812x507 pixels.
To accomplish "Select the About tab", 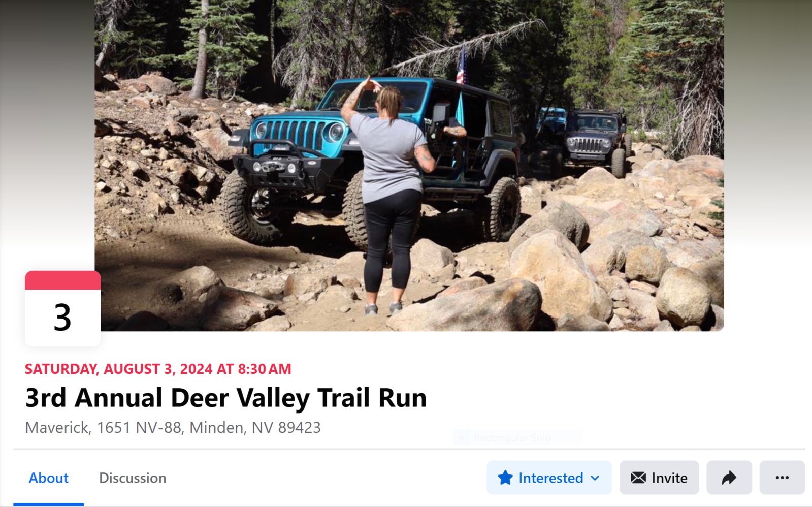I will coord(48,478).
